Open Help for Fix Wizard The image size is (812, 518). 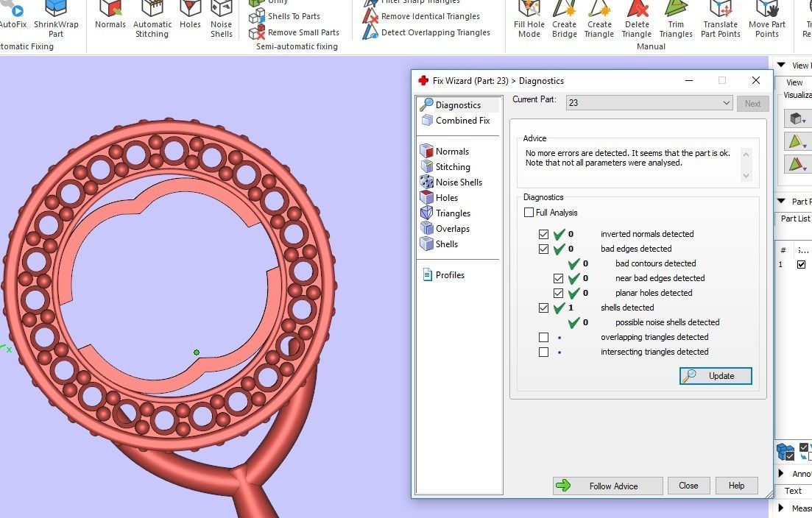pos(736,486)
